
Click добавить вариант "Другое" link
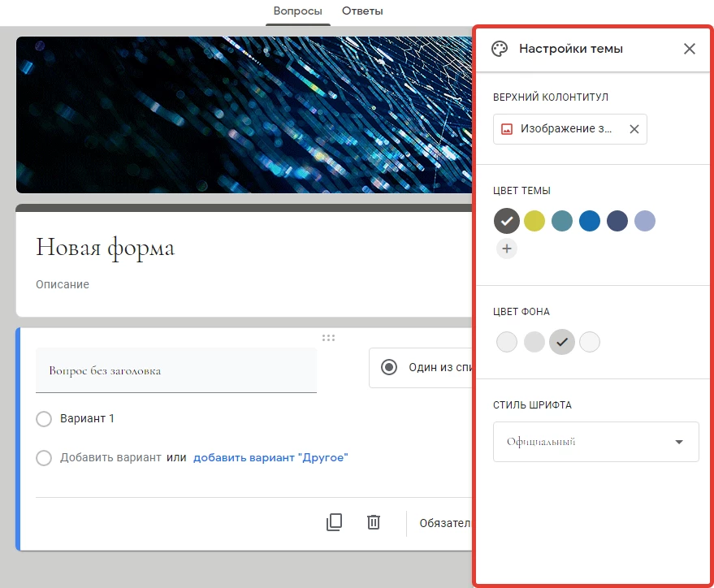click(x=270, y=458)
